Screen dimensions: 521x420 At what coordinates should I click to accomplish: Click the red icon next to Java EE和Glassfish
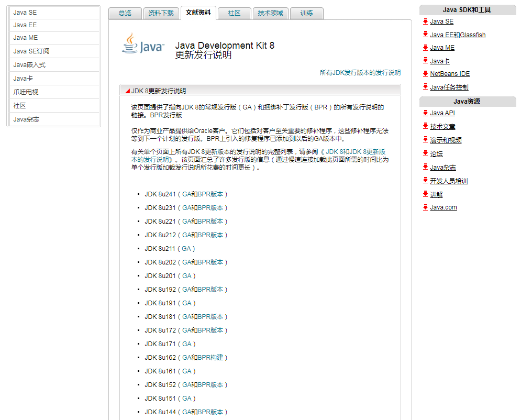425,35
